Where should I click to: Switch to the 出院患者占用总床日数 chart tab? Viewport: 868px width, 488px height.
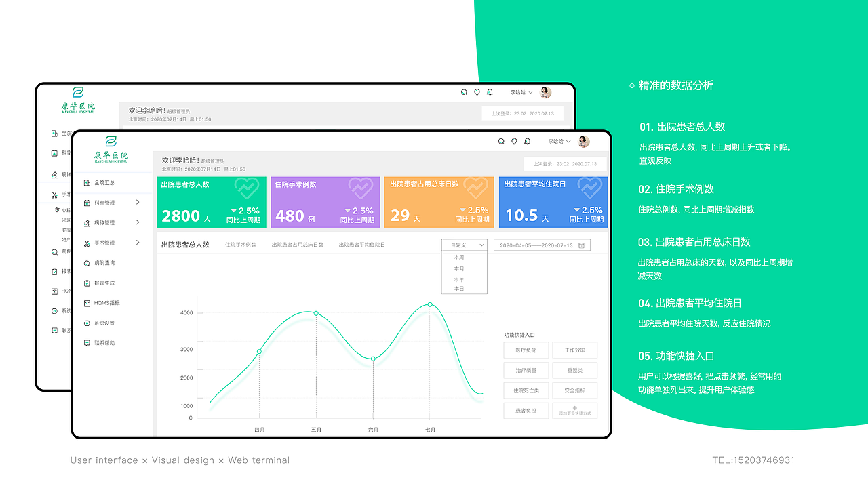[298, 245]
